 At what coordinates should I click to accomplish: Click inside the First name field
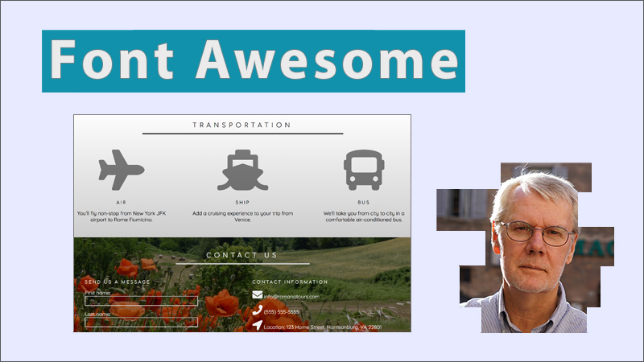point(141,302)
